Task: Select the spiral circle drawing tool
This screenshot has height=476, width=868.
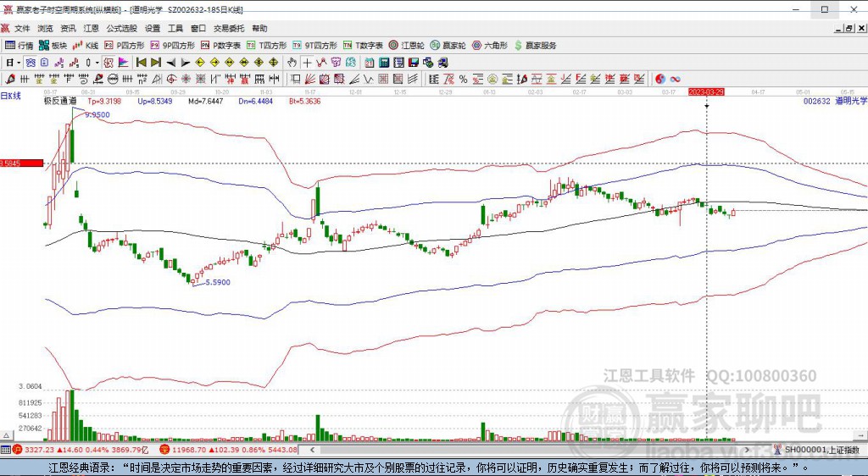Action: point(171,79)
